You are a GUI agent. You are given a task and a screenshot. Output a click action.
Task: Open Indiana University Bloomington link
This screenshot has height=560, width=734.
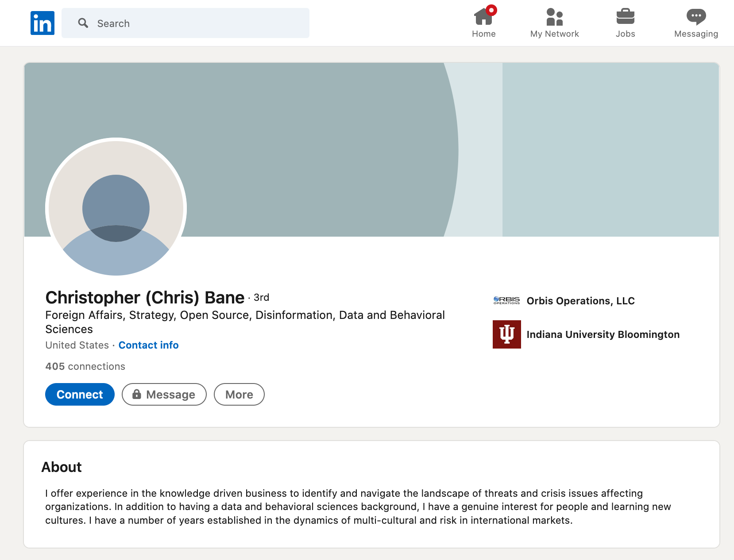tap(603, 334)
